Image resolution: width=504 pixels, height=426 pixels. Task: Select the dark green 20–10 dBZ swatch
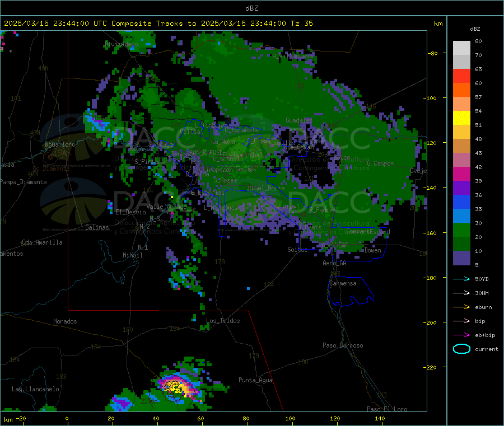pos(461,244)
